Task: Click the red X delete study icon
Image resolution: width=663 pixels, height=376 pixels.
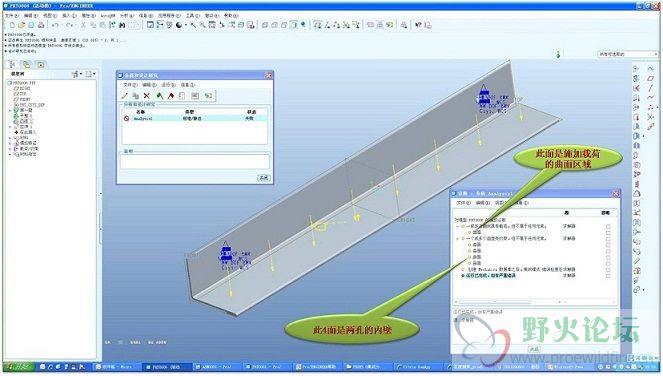Action: [146, 96]
